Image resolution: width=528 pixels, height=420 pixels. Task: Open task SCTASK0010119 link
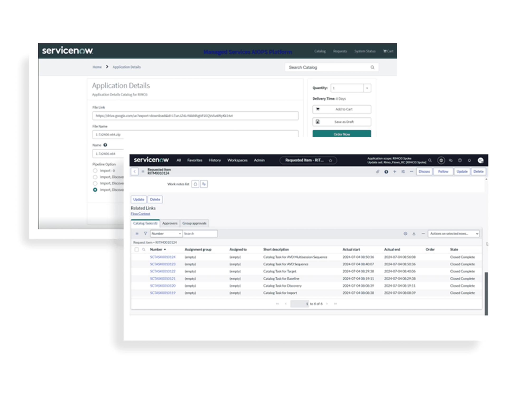coord(163,293)
